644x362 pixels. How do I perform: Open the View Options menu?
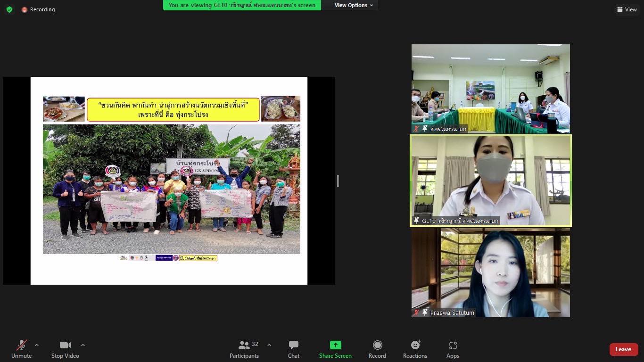(x=354, y=5)
